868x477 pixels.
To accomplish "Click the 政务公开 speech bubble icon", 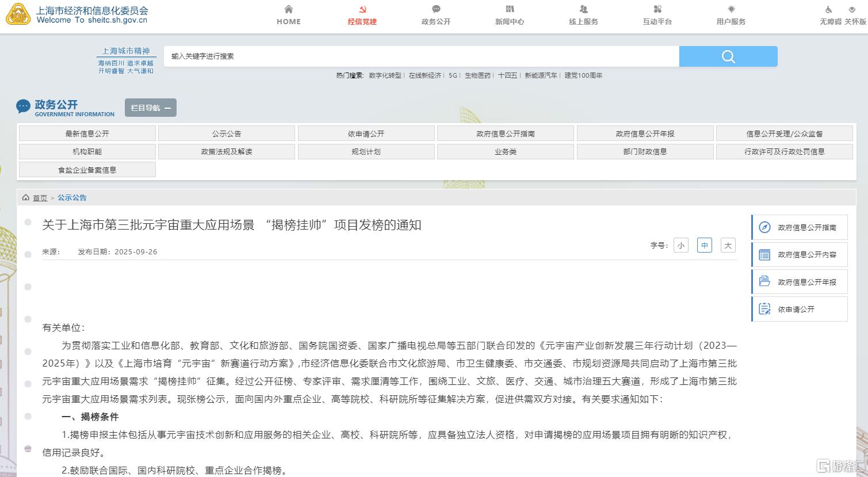I will (x=436, y=9).
